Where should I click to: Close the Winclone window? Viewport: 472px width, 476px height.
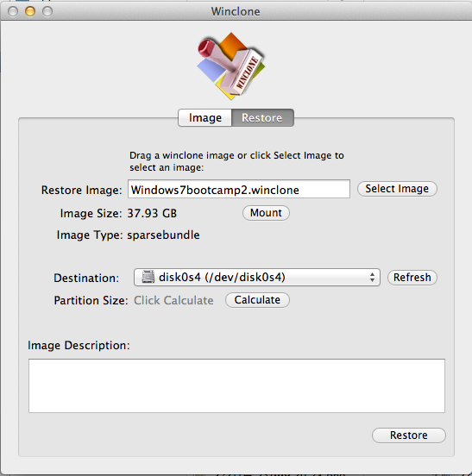pyautogui.click(x=13, y=11)
